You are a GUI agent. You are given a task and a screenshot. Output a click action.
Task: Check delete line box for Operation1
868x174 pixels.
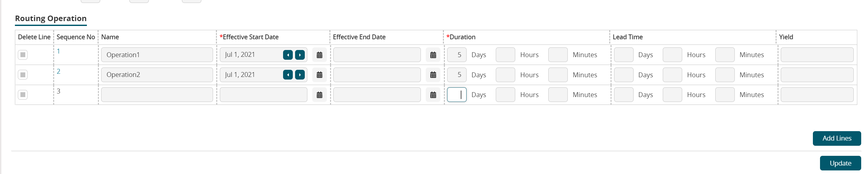pos(23,55)
